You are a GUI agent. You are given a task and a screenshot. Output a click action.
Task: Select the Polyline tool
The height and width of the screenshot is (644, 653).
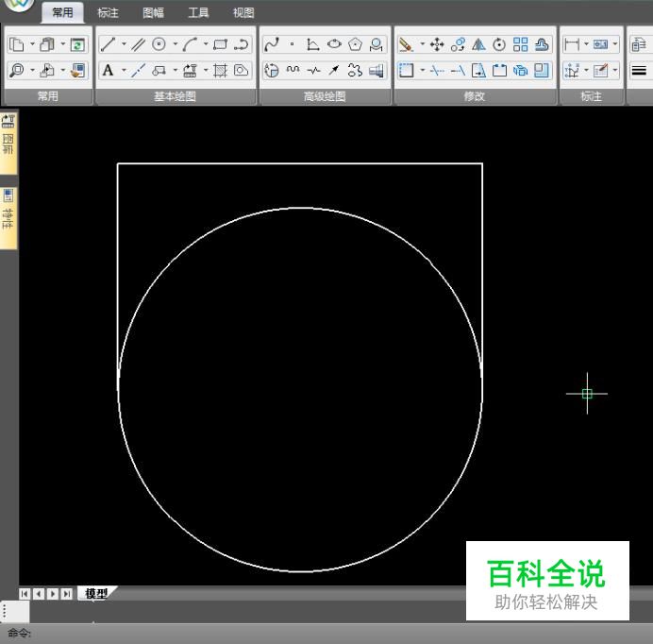tap(242, 44)
